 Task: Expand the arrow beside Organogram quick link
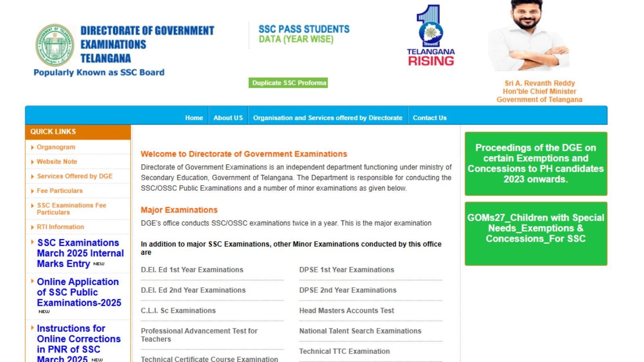33,147
